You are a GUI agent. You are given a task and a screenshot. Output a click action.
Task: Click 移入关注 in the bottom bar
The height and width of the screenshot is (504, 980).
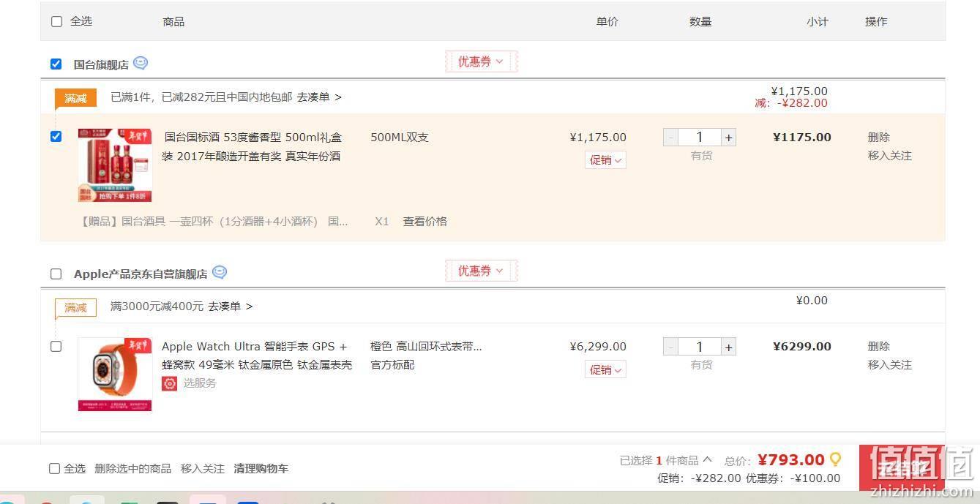point(203,468)
